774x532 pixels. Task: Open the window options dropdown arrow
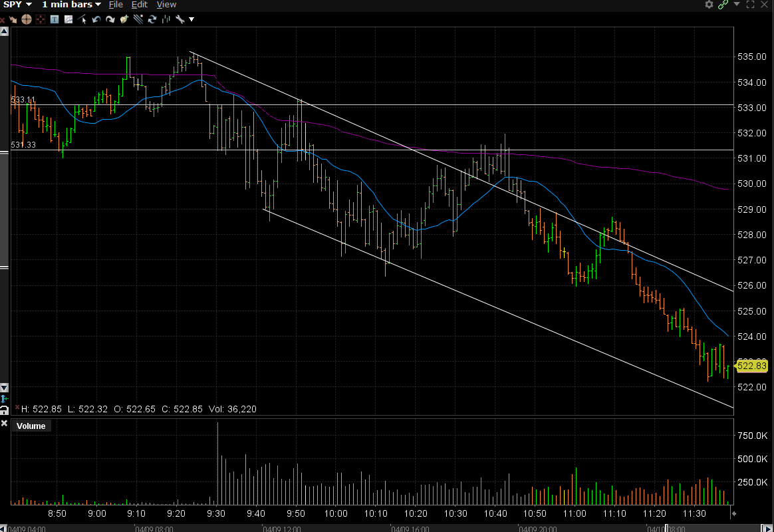(737, 4)
